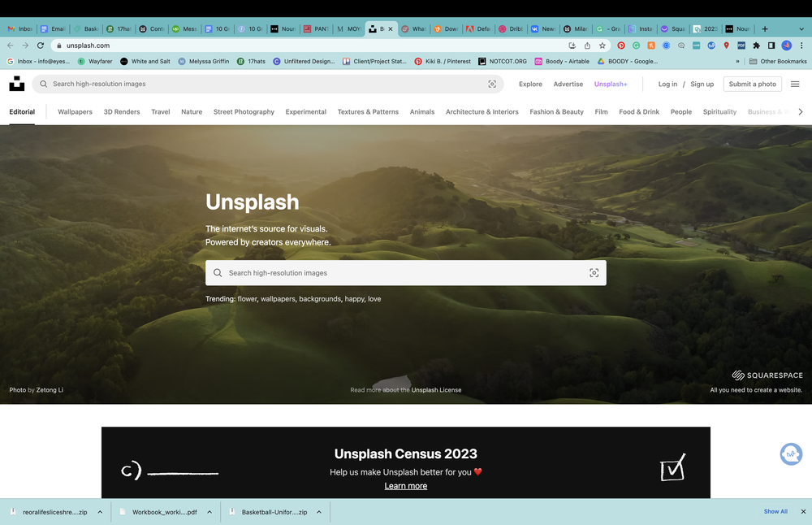Open the Unsplash License link

[436, 390]
